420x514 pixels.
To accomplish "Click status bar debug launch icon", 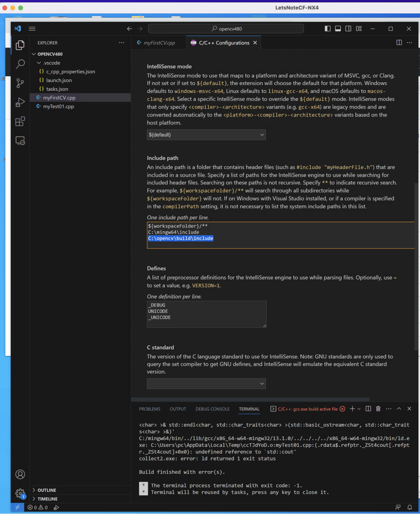I will 57,508.
